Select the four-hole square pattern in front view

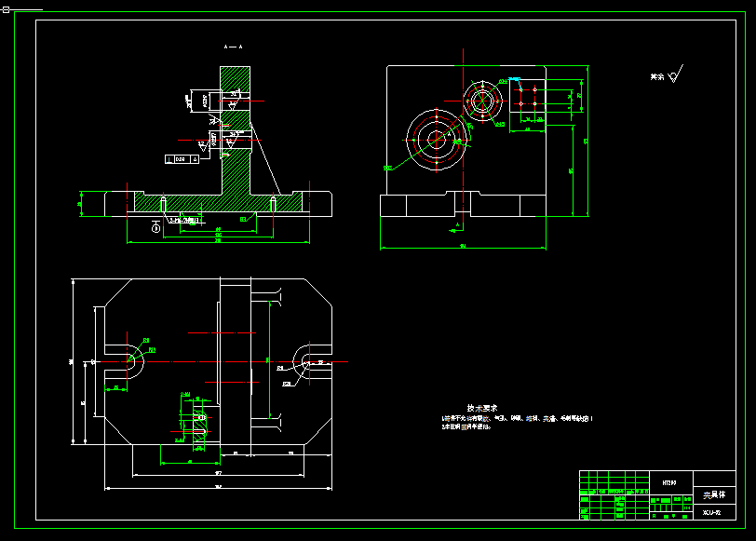528,97
